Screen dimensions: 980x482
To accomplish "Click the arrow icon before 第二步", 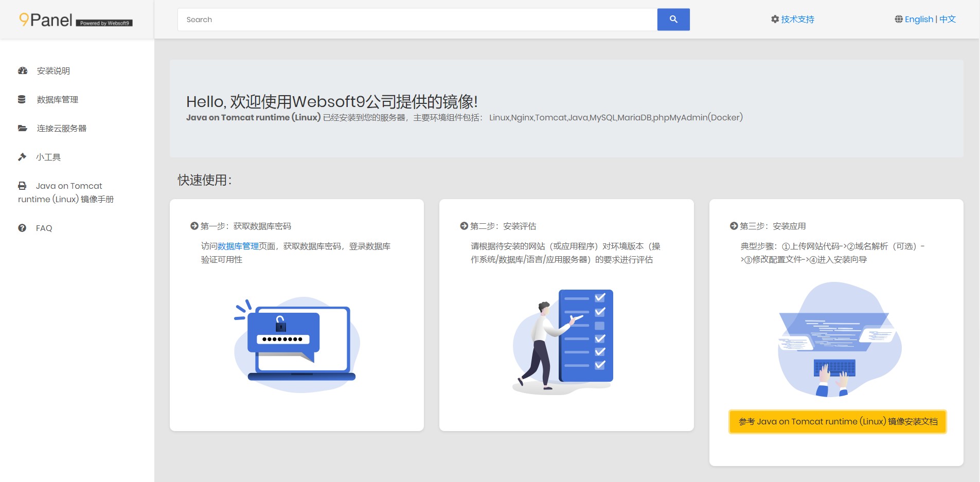I will click(x=464, y=226).
